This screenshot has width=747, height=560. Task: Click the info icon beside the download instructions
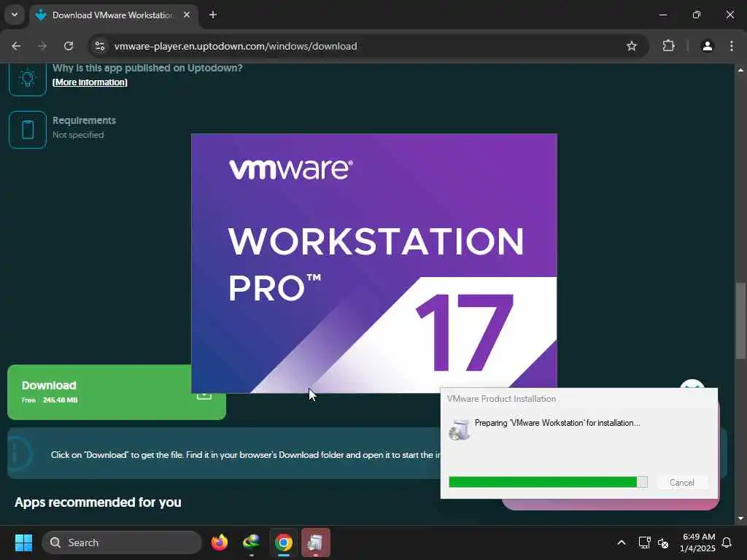[x=19, y=454]
